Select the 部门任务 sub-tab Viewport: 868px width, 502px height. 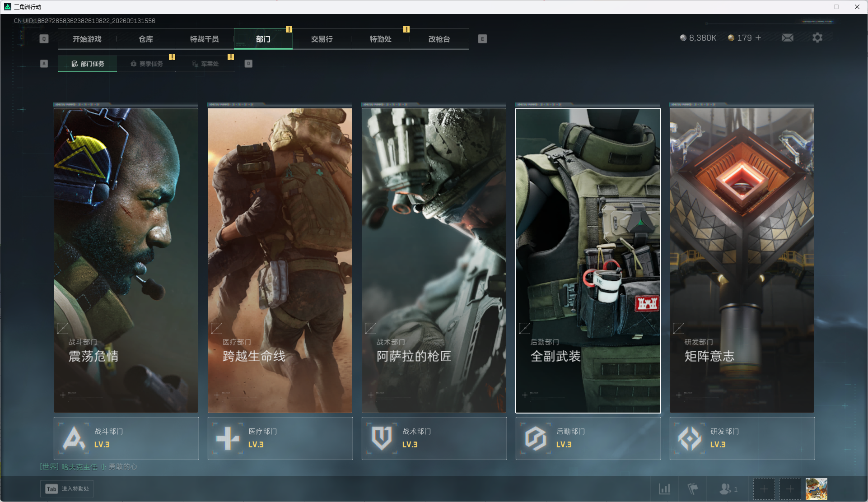[x=88, y=64]
